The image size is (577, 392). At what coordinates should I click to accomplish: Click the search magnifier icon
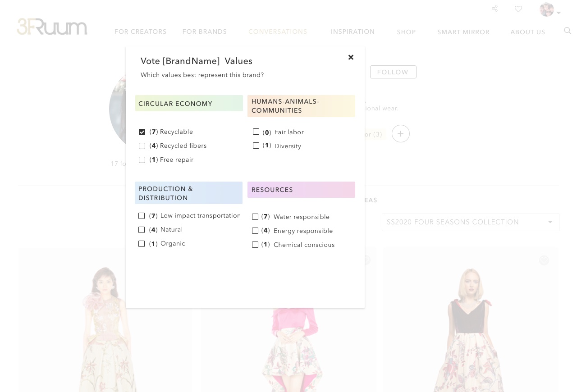click(568, 31)
